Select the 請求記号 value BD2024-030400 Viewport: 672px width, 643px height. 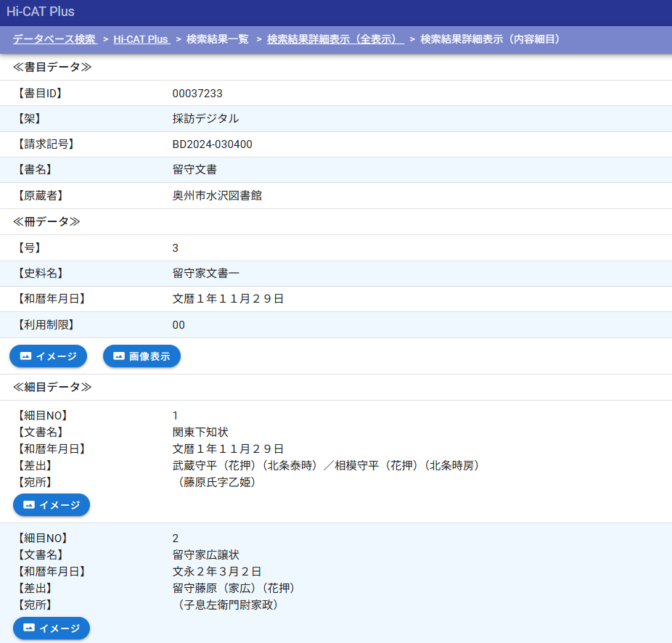(x=212, y=144)
